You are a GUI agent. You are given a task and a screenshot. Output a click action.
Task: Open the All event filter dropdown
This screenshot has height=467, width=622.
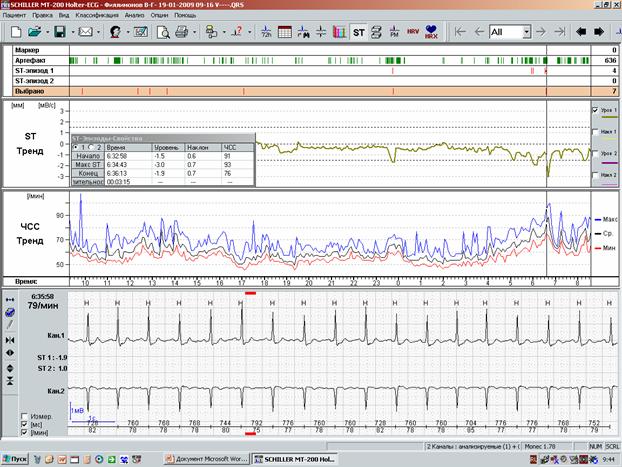click(x=527, y=32)
